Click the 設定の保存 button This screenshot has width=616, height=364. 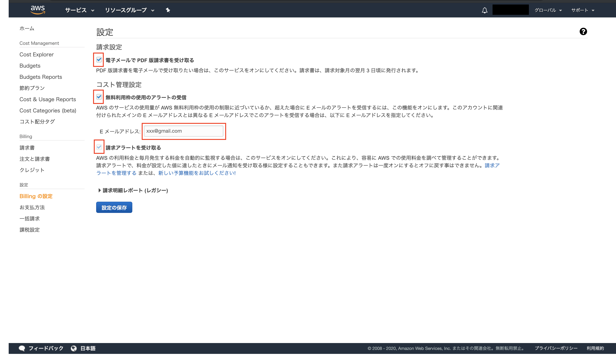coord(114,207)
